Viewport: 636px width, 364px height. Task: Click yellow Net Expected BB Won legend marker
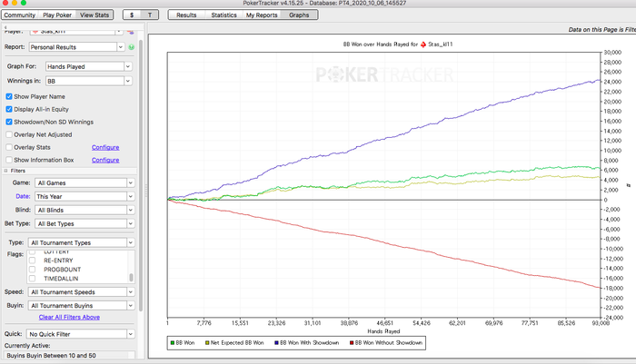[207, 343]
